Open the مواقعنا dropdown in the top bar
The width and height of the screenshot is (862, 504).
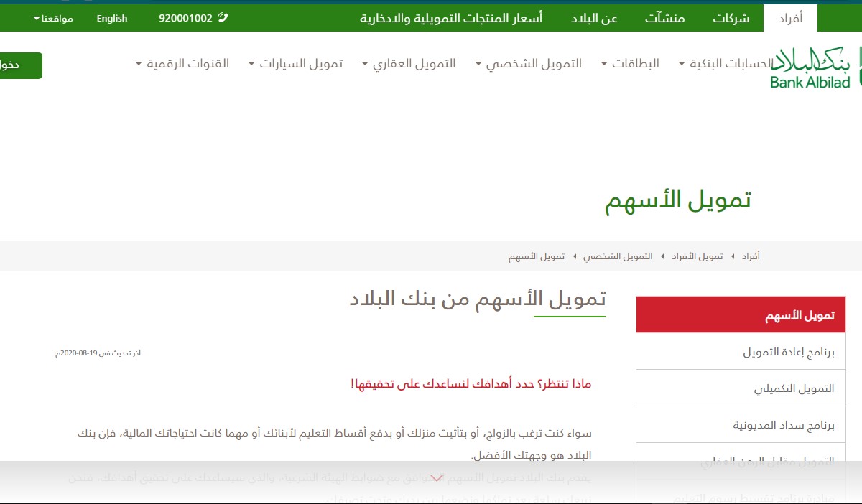53,18
